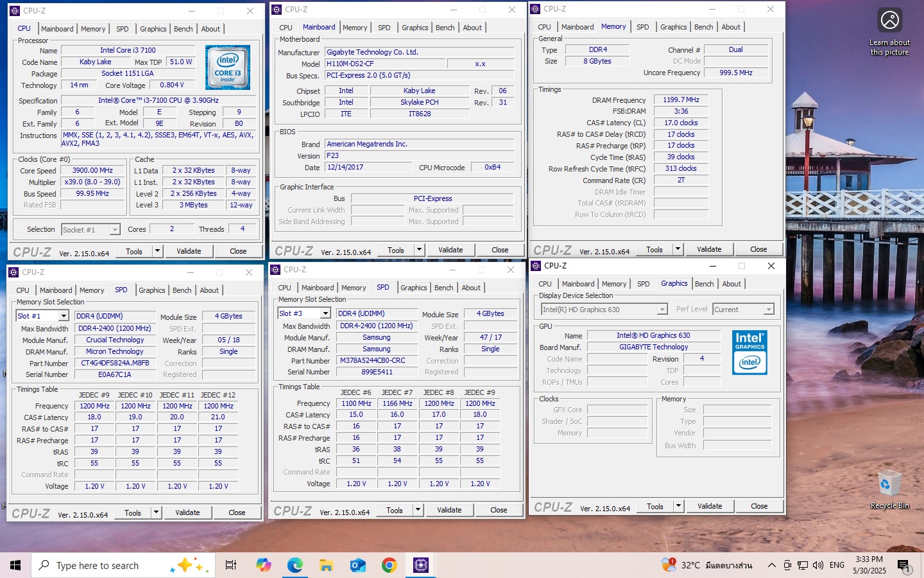Click Validate in the CPU tab window
Viewport: 924px width, 578px height.
tap(189, 251)
